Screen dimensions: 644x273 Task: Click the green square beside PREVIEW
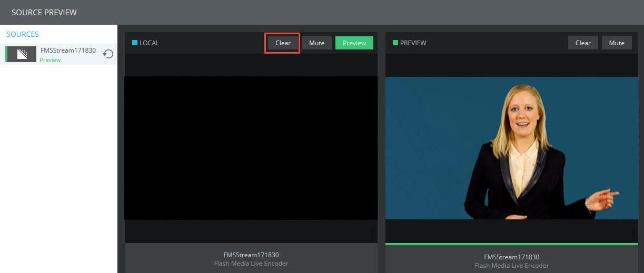395,43
